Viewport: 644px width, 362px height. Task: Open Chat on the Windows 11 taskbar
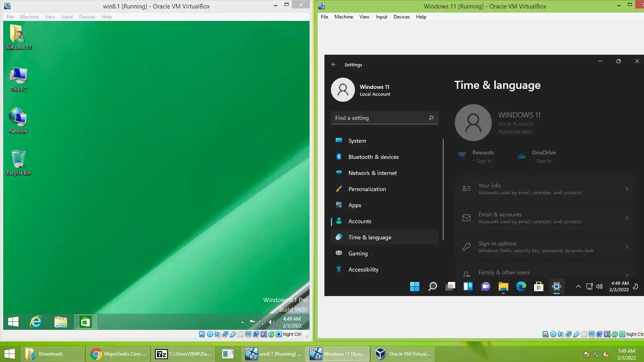pos(486,286)
